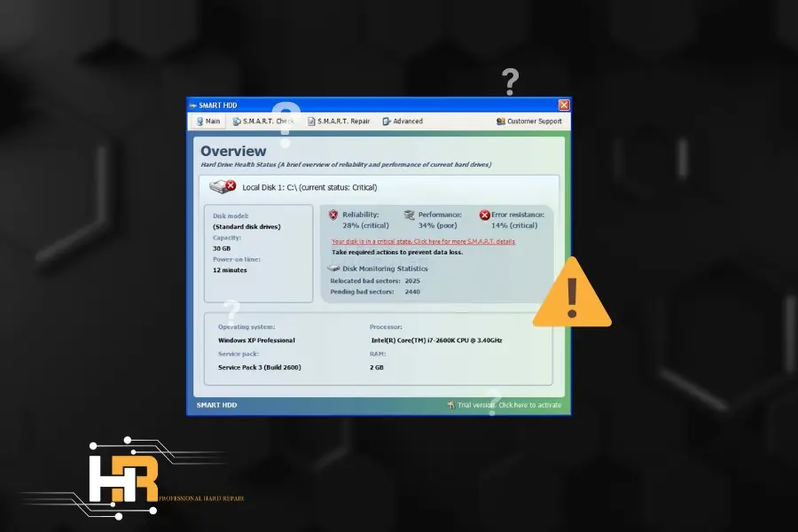Click the Overview heading
The height and width of the screenshot is (532, 798).
[233, 152]
